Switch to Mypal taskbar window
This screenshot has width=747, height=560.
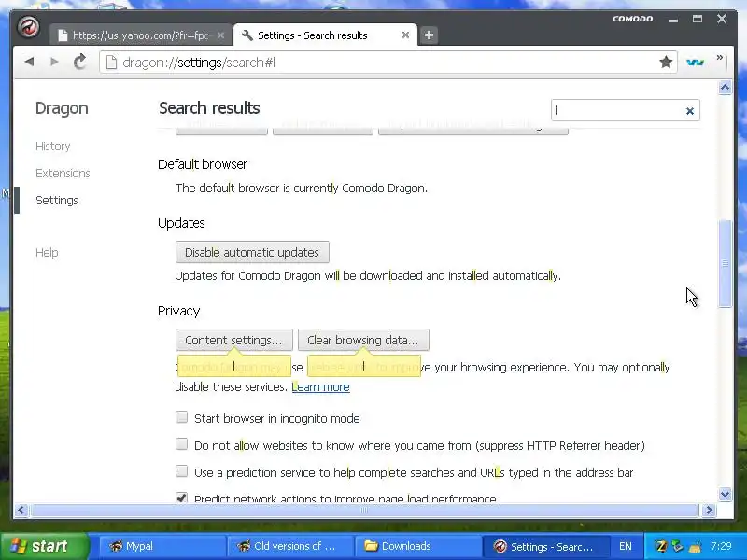tap(162, 546)
